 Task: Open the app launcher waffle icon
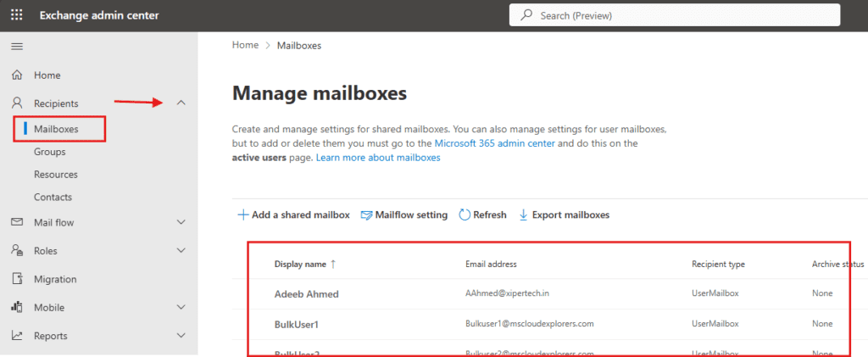(16, 15)
